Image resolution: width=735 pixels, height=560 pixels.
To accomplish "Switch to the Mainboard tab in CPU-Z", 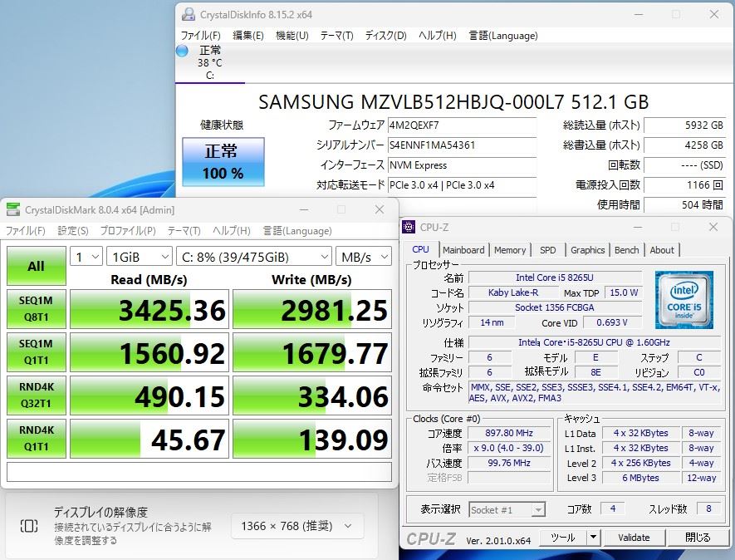I will [x=463, y=250].
